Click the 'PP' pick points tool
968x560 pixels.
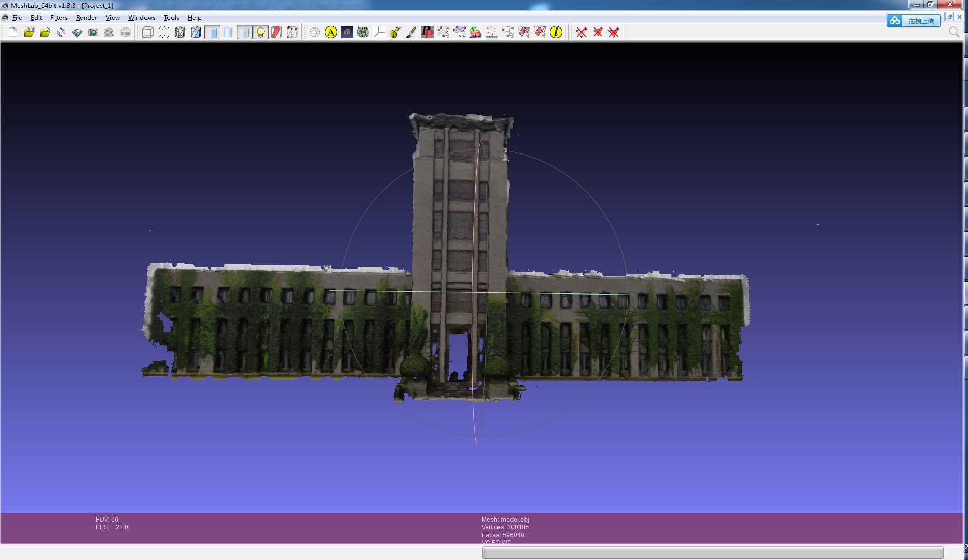point(427,32)
